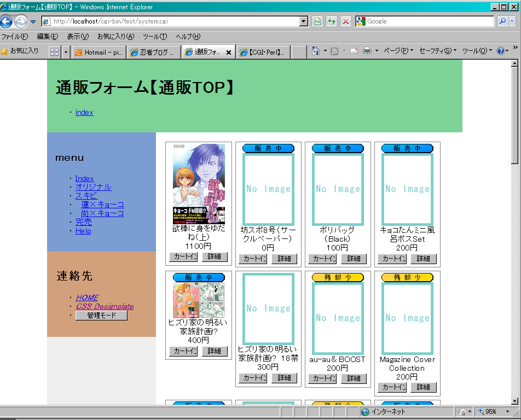Click the Index link in menu

pos(84,178)
